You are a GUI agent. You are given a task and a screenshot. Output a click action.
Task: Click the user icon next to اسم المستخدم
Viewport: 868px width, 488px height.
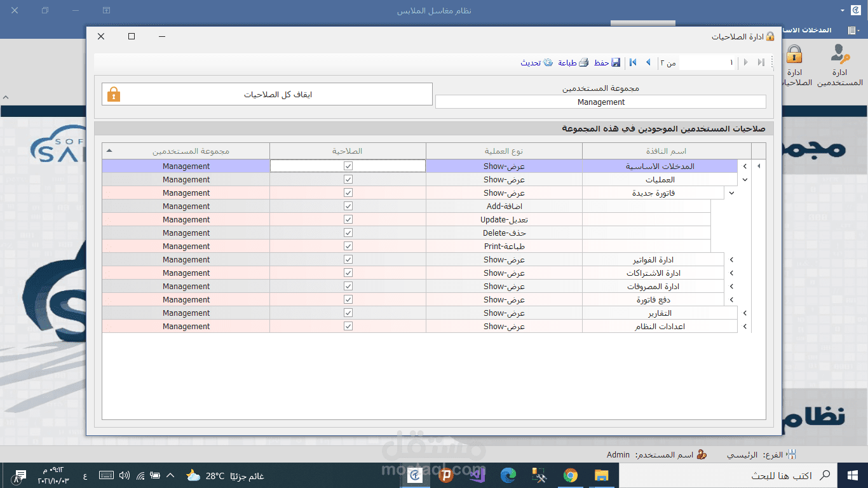pyautogui.click(x=702, y=455)
